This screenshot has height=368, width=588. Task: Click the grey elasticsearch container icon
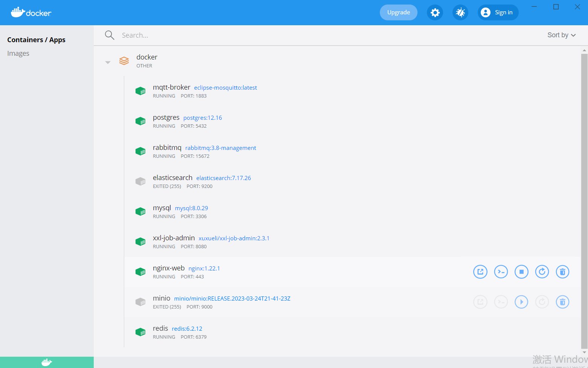[140, 181]
